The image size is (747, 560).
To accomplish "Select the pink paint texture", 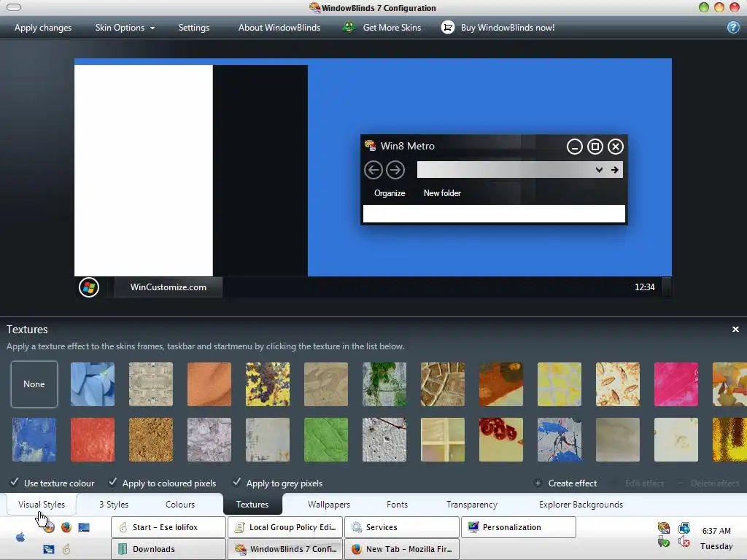I will pyautogui.click(x=676, y=384).
